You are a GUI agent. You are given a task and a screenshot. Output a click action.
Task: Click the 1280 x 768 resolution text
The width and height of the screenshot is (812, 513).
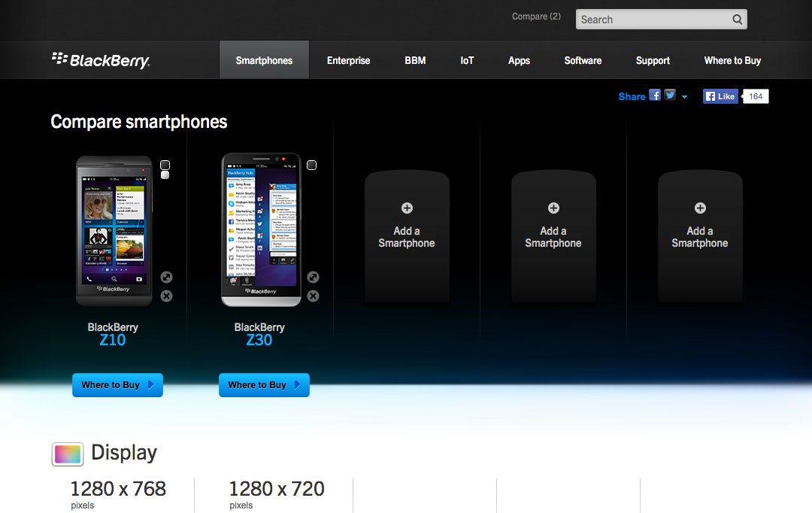118,489
